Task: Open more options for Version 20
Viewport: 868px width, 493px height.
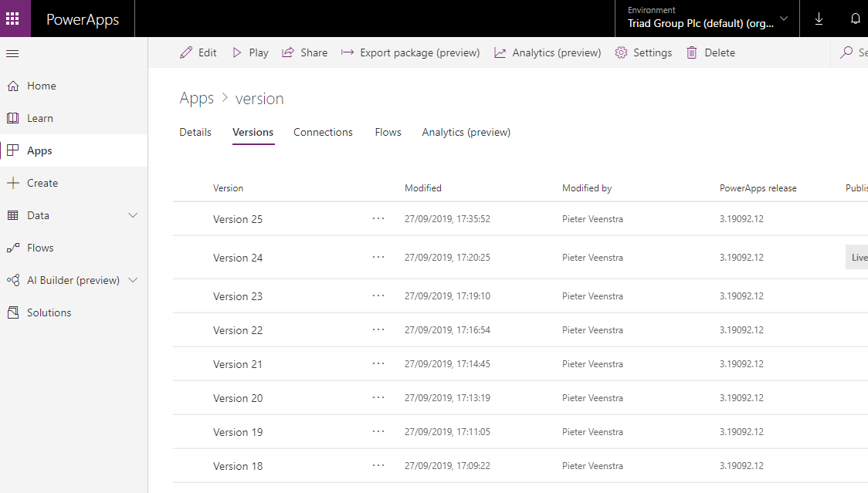Action: pyautogui.click(x=378, y=398)
